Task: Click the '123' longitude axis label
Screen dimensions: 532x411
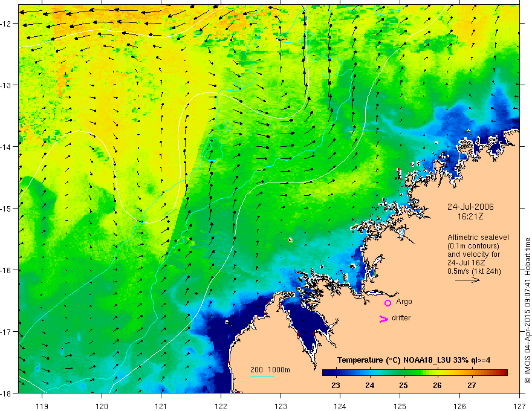Action: click(281, 406)
